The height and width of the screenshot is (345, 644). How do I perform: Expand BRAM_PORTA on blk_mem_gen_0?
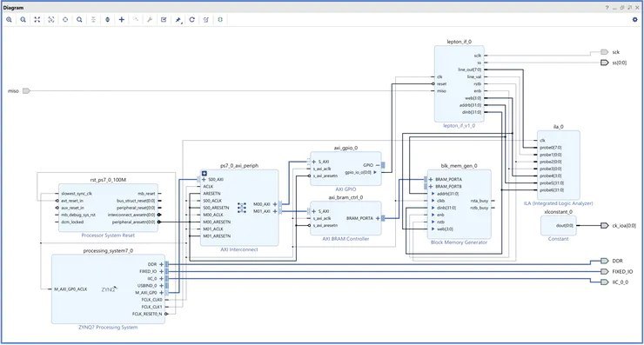431,180
